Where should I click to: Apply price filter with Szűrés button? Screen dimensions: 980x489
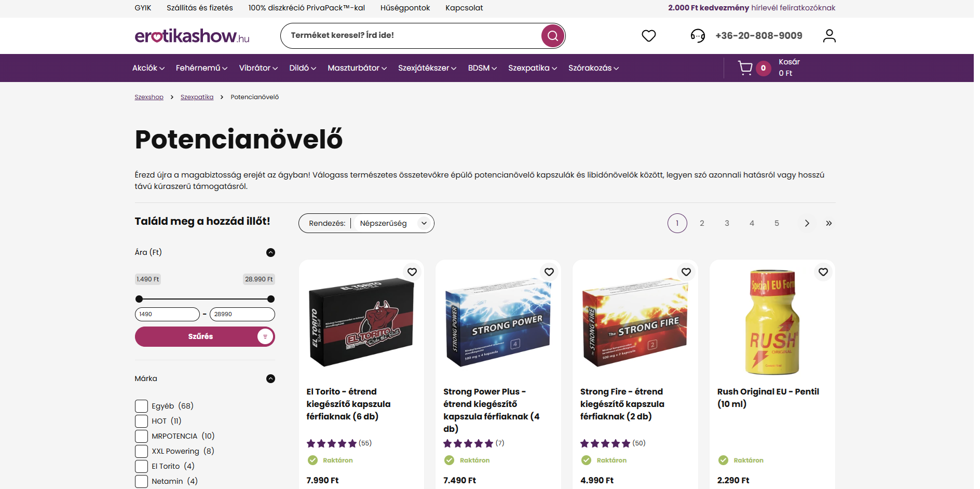click(x=205, y=336)
